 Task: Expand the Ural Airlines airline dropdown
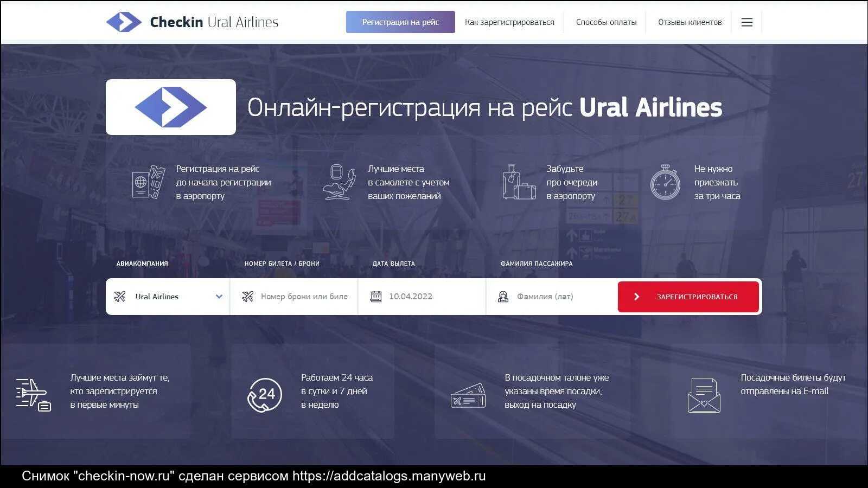tap(168, 297)
